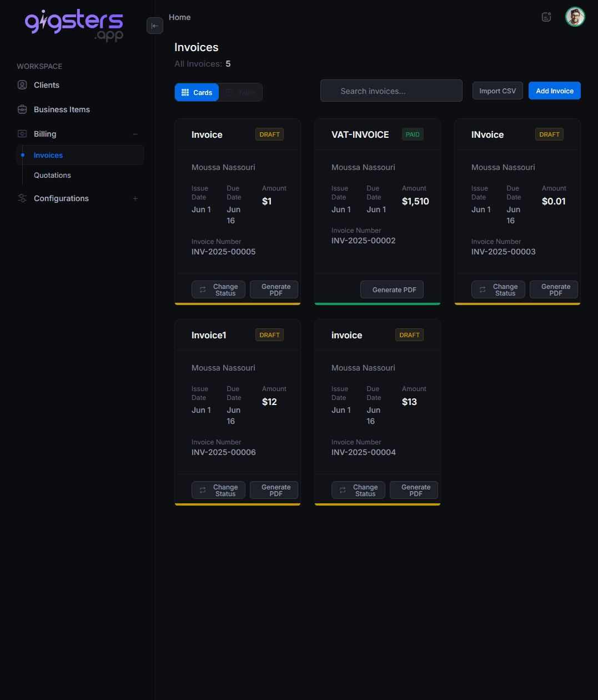Click the $1,510 amount
Screen dimensions: 598x700
(x=415, y=201)
